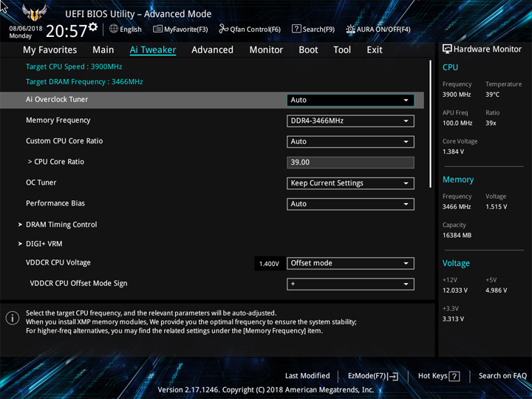
Task: Click Target DRAM Frequency : 3466MHz text
Action: tap(84, 82)
